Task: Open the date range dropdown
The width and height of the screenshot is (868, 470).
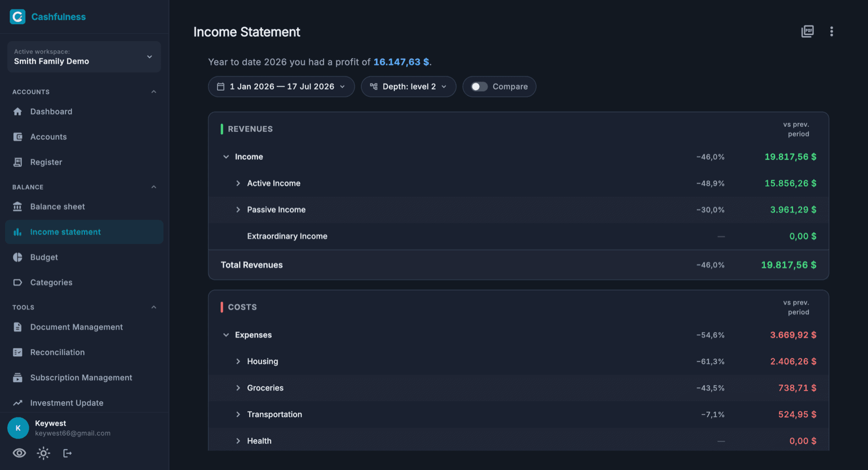Action: (x=281, y=87)
